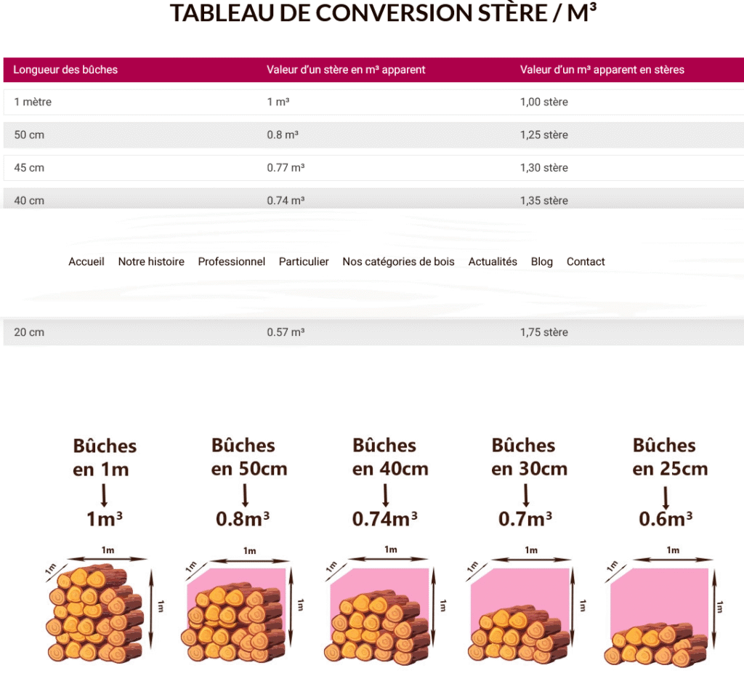The height and width of the screenshot is (700, 744).
Task: Open the Blog link
Action: (541, 262)
